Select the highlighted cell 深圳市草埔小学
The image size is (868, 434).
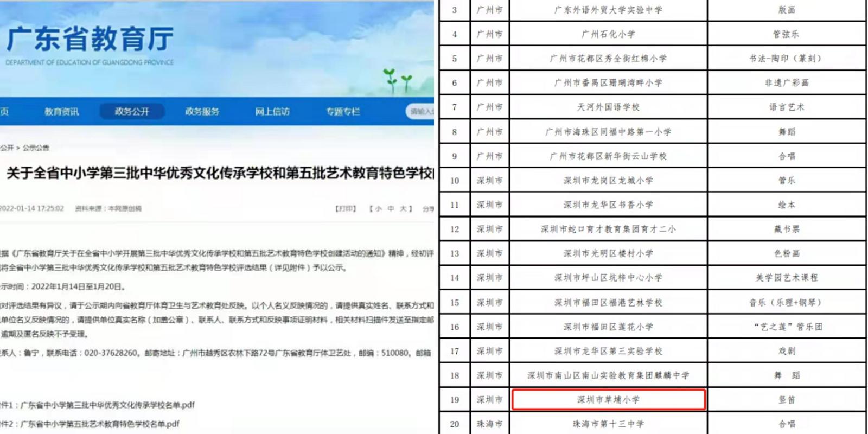click(608, 400)
